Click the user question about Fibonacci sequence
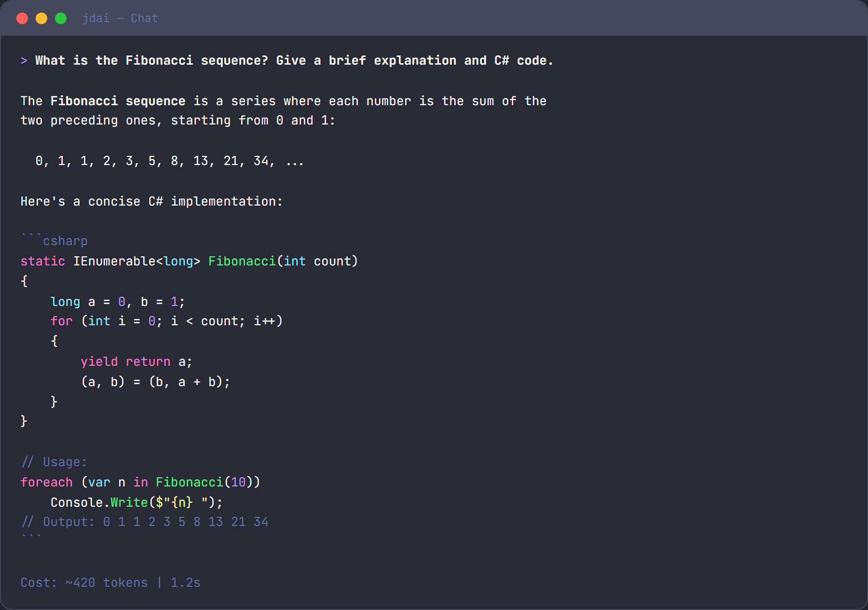Screen dimensions: 868x610 [x=294, y=61]
